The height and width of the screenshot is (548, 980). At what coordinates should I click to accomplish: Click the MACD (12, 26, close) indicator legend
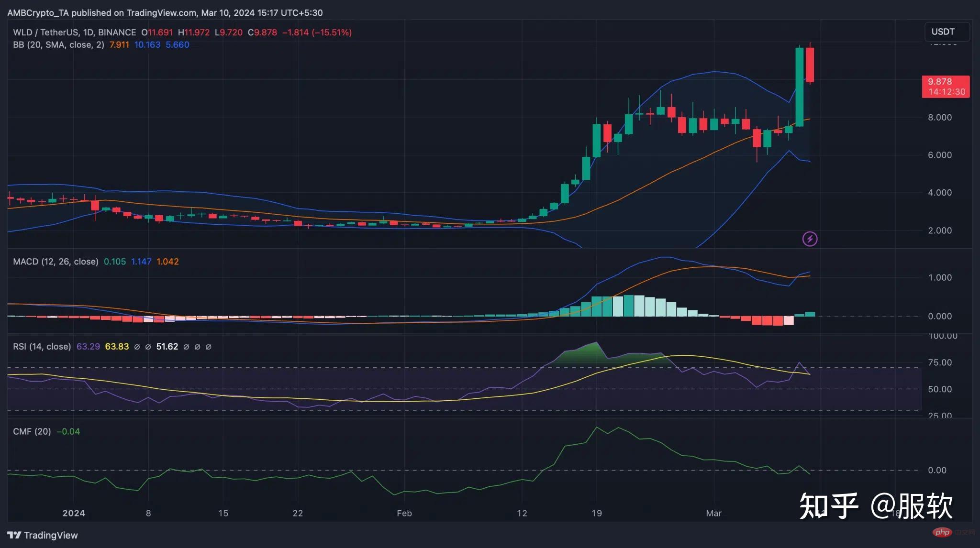[x=56, y=262]
